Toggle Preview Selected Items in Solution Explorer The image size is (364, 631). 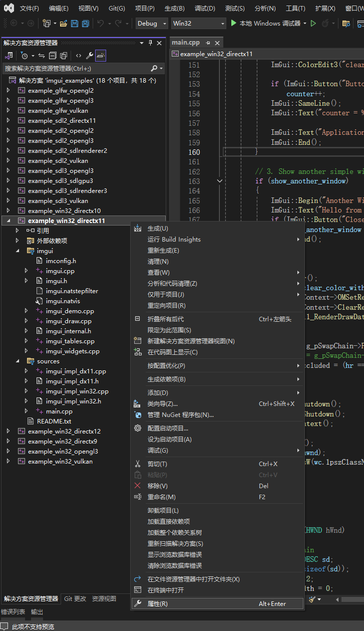click(101, 56)
